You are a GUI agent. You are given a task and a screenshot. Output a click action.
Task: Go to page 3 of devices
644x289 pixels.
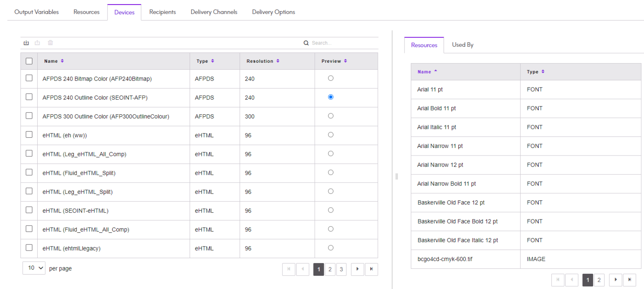coord(341,269)
